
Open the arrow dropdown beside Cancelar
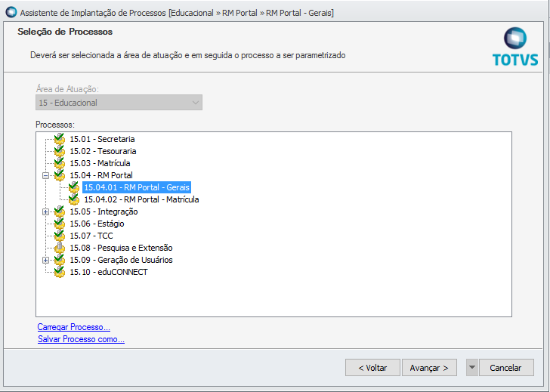coord(472,368)
